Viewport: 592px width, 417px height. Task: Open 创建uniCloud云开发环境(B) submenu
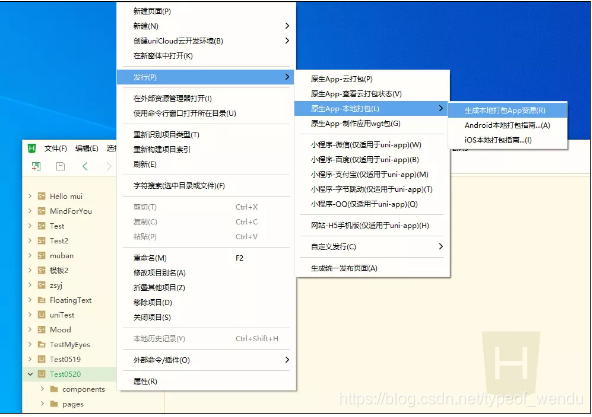[207, 41]
